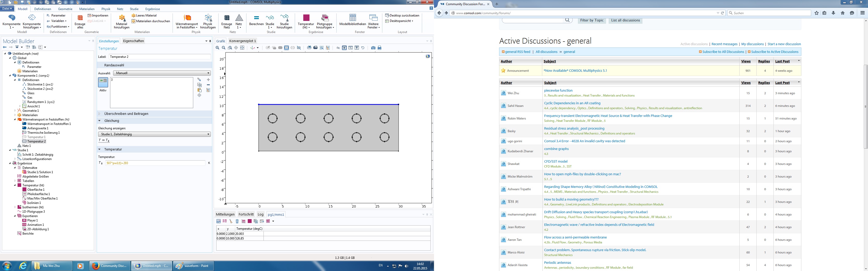Click zoom in icon in Grafik toolbar
868x271 pixels.
(218, 48)
